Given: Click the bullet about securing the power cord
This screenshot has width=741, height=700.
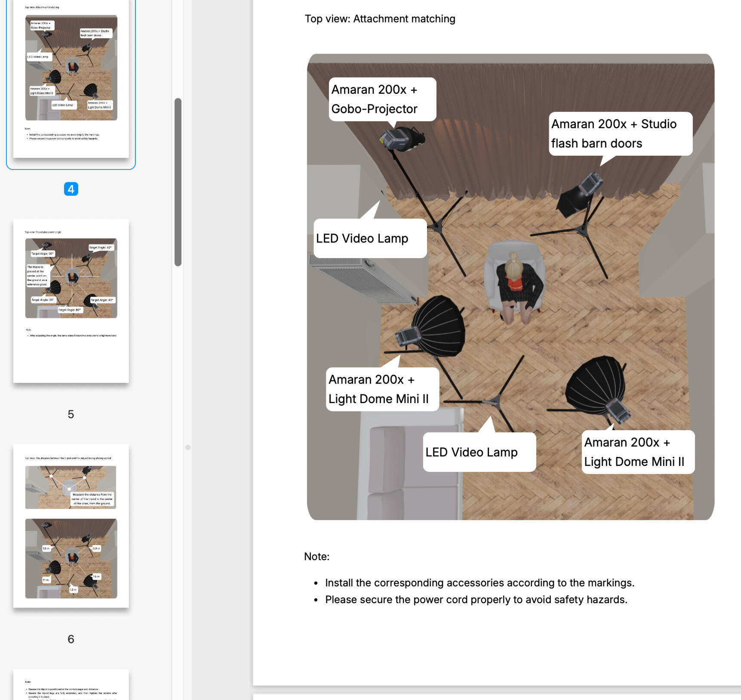Looking at the screenshot, I should 477,599.
